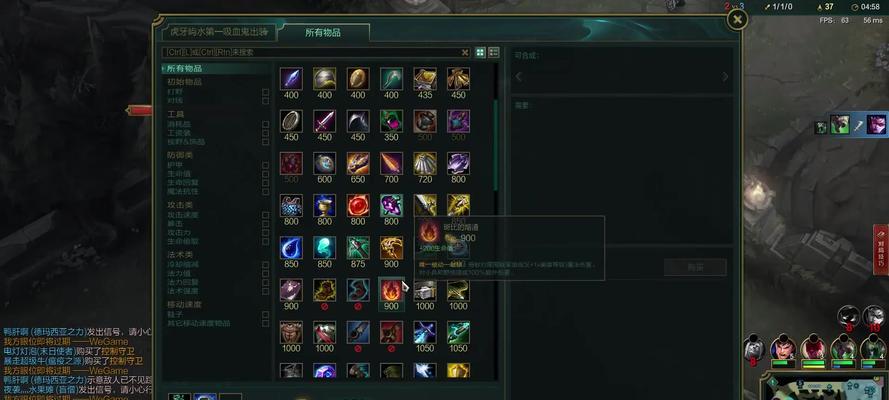The width and height of the screenshot is (889, 400).
Task: Check the 鞋子 filter checkbox
Action: [265, 314]
